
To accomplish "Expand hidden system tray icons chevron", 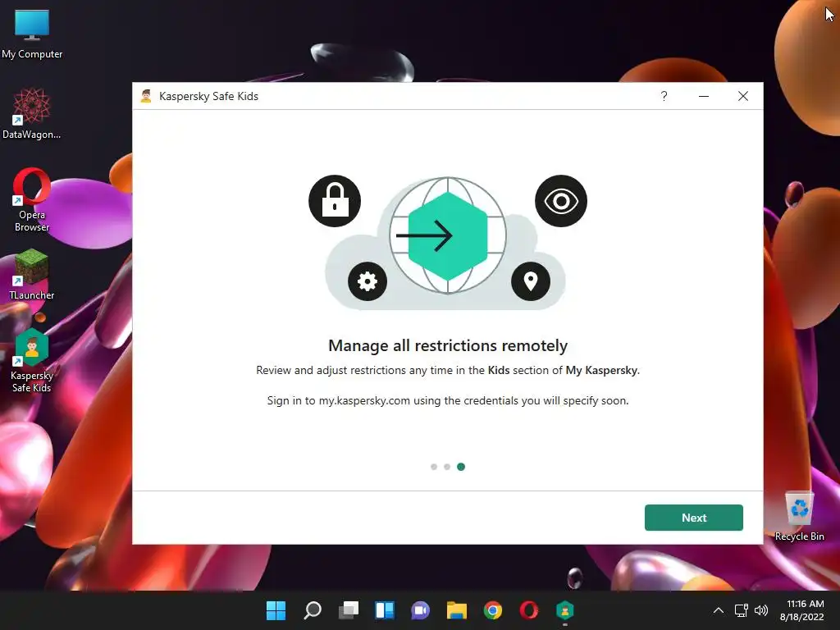I will click(719, 610).
